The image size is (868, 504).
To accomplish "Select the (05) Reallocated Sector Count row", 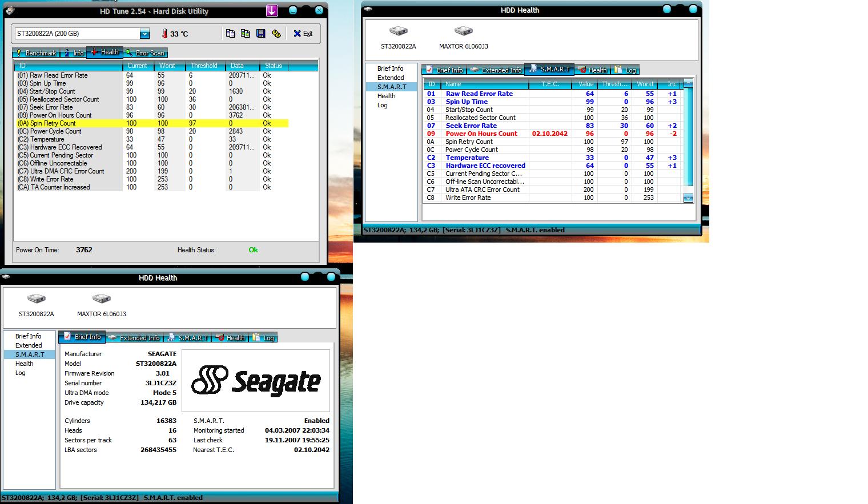I will pyautogui.click(x=152, y=99).
